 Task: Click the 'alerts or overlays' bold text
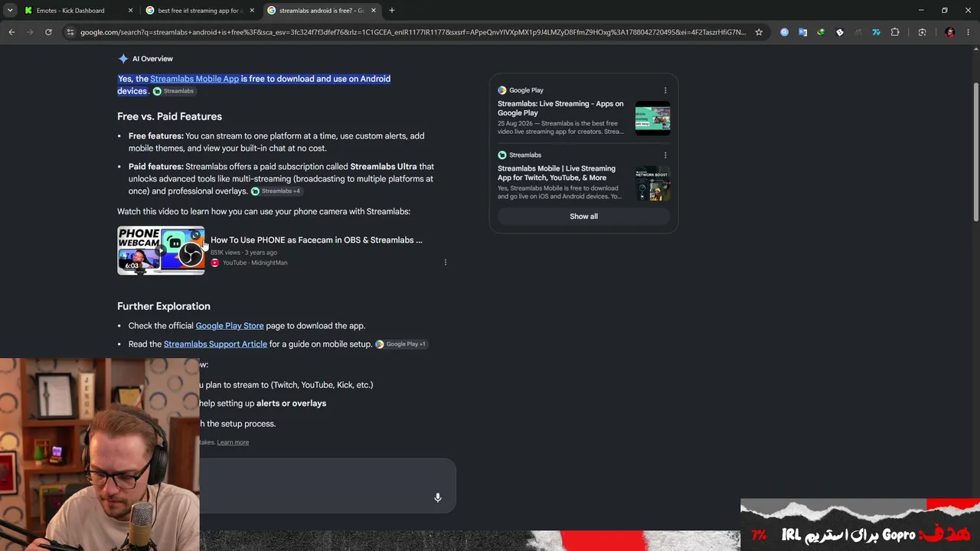coord(291,403)
